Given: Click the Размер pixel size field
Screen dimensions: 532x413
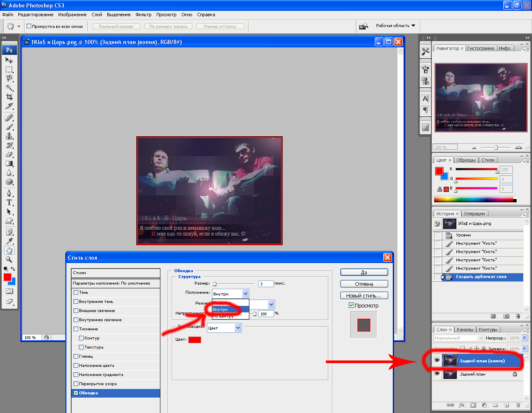Looking at the screenshot, I should (265, 284).
